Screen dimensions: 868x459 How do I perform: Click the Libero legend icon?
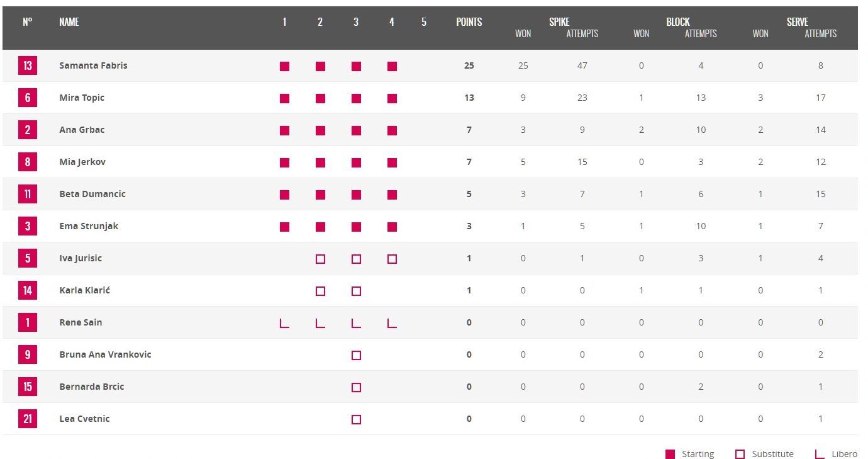[820, 454]
